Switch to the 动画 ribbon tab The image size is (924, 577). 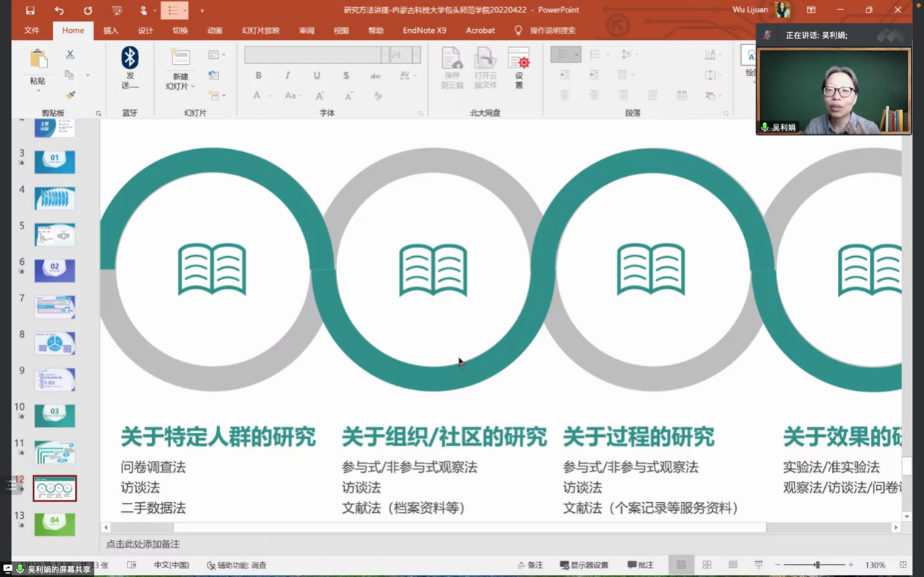(x=215, y=31)
